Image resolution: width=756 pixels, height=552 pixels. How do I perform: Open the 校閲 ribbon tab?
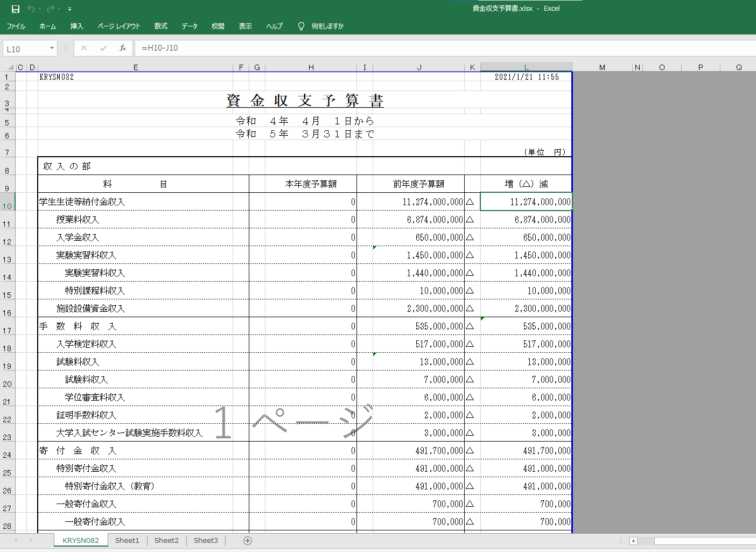(218, 26)
